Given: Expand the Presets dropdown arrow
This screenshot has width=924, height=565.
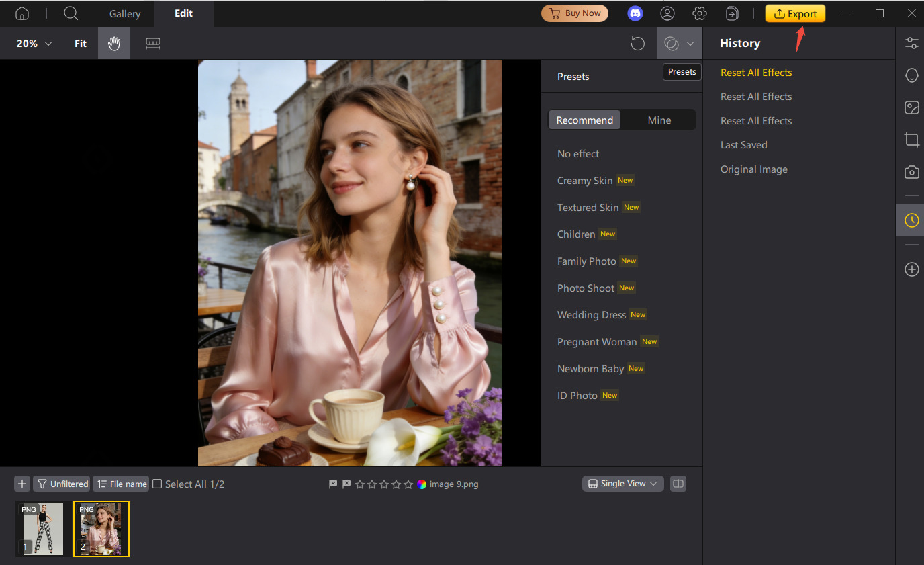Looking at the screenshot, I should tap(690, 44).
